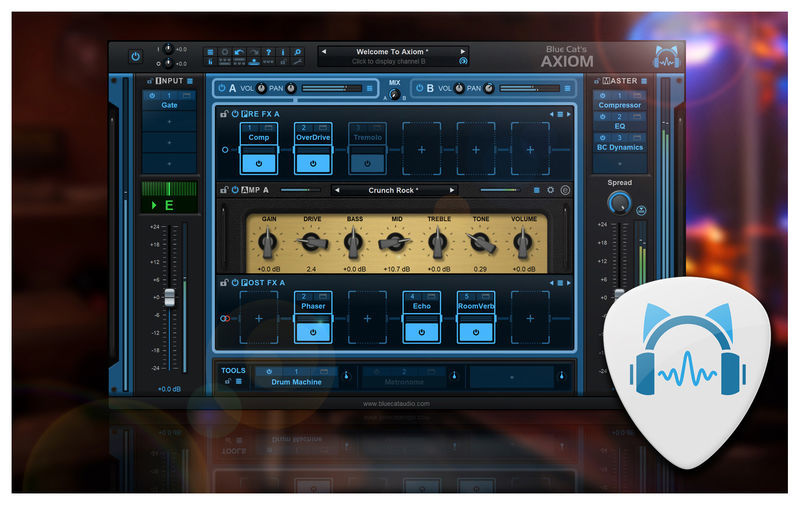Click the input level fader handle
Screen dimensions: 800x506
(169, 298)
